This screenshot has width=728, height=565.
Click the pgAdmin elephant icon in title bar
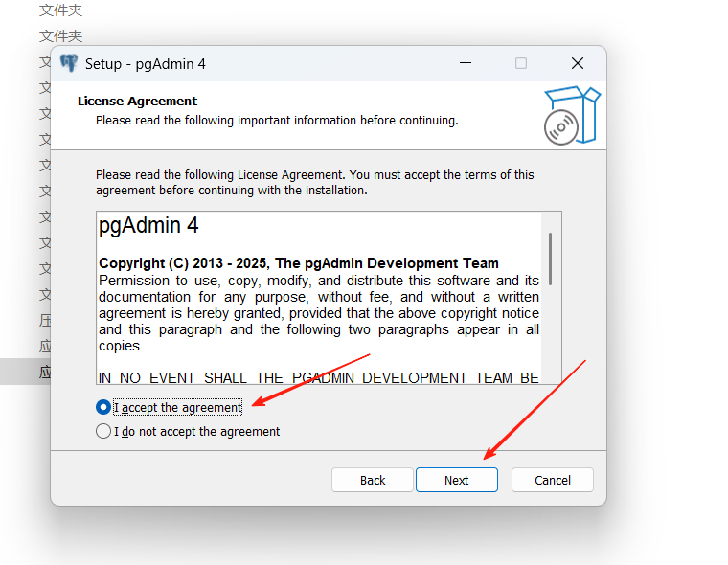point(69,63)
